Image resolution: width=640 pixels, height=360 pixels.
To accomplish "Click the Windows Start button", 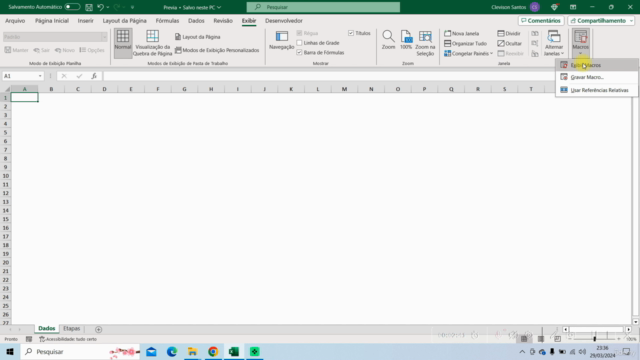I will pos(10,351).
